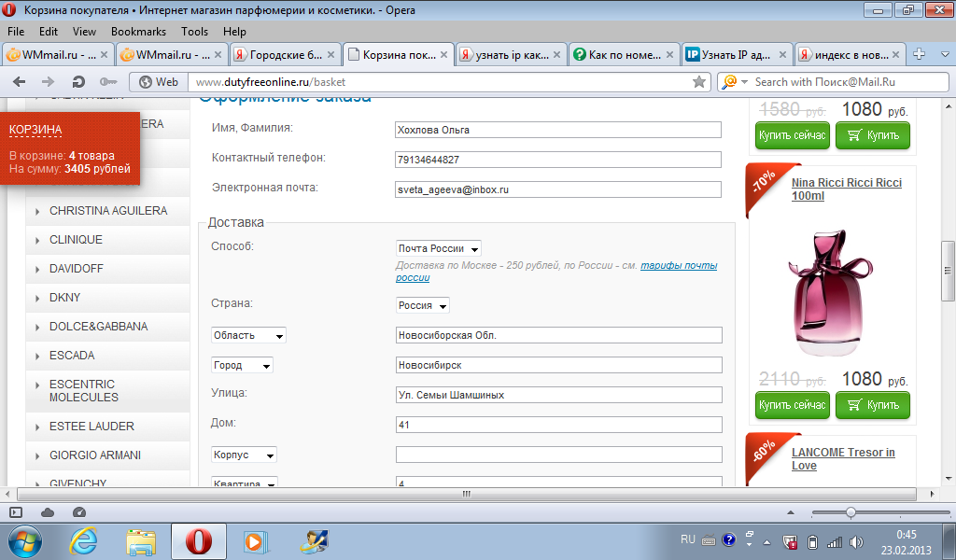The height and width of the screenshot is (560, 956).
Task: Click the RU language indicator
Action: (688, 539)
